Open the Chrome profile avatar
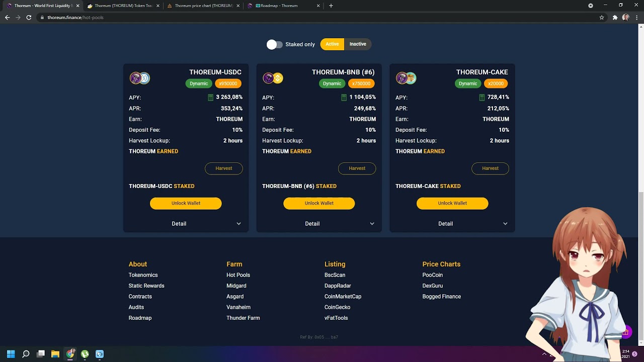The image size is (644, 362). pos(626,17)
